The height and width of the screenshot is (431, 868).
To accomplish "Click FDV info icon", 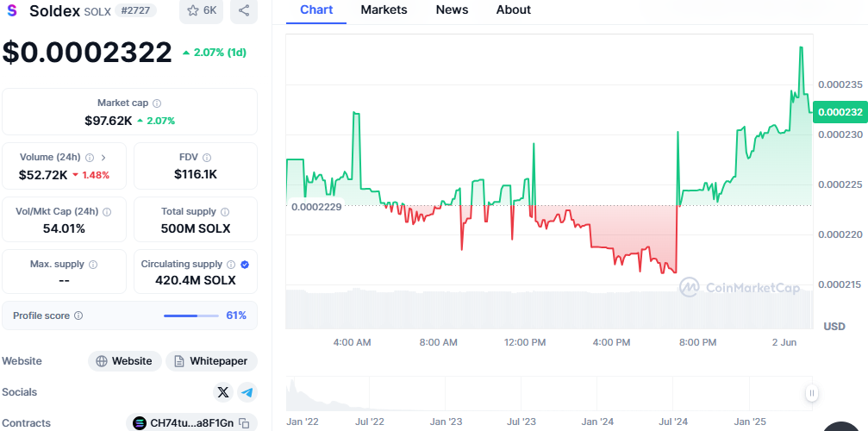I will (x=207, y=157).
